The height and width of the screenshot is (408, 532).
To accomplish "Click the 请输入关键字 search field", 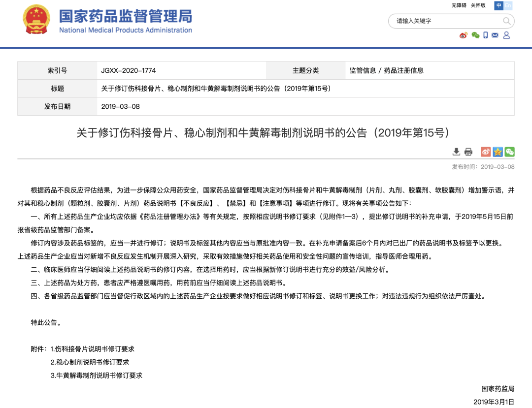I will point(446,21).
